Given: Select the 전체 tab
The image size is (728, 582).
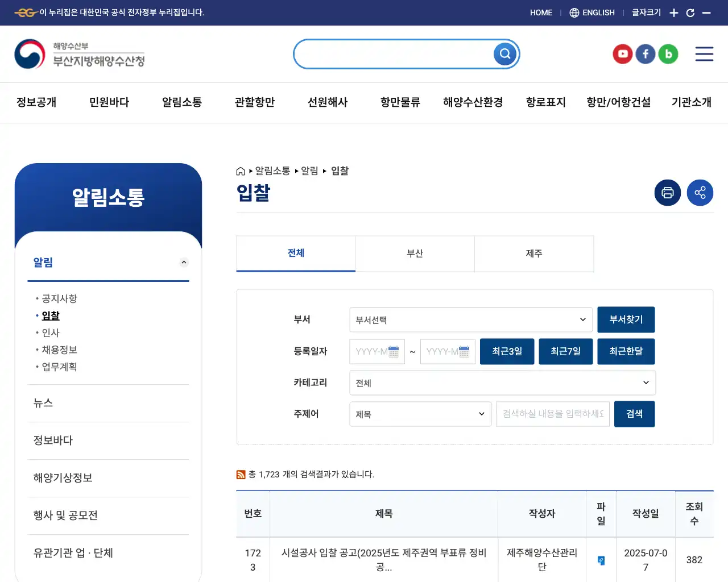Looking at the screenshot, I should click(x=296, y=253).
